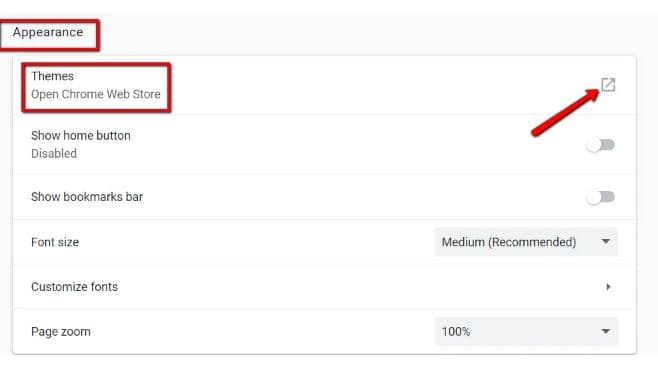Open the Customize fonts row
The height and width of the screenshot is (376, 658).
click(324, 287)
